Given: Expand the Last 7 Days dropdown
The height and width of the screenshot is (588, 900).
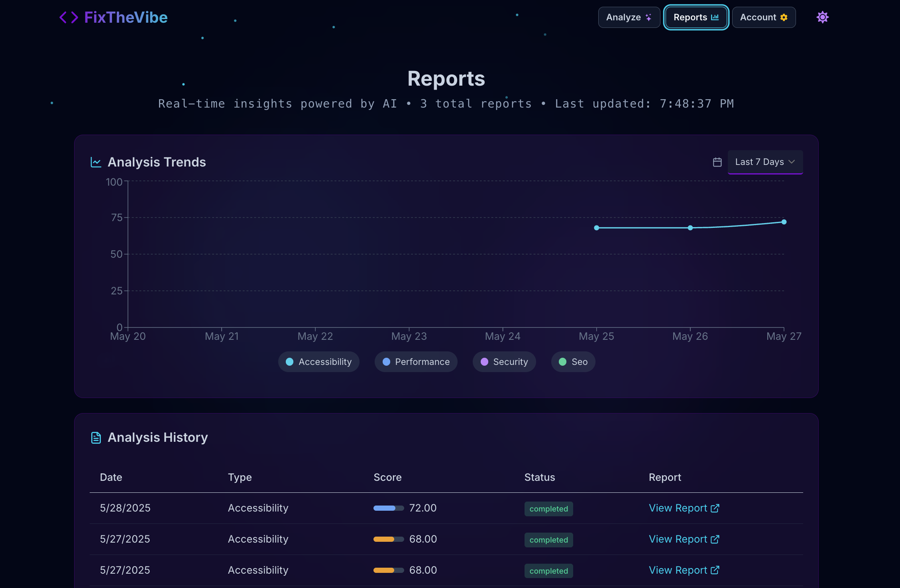Looking at the screenshot, I should [765, 162].
